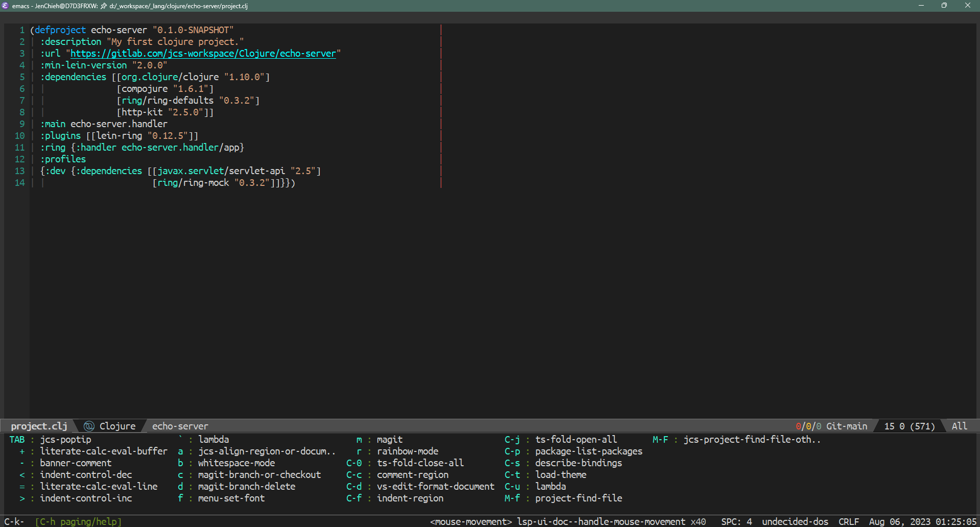Click the Emacs logo in title bar

point(6,6)
